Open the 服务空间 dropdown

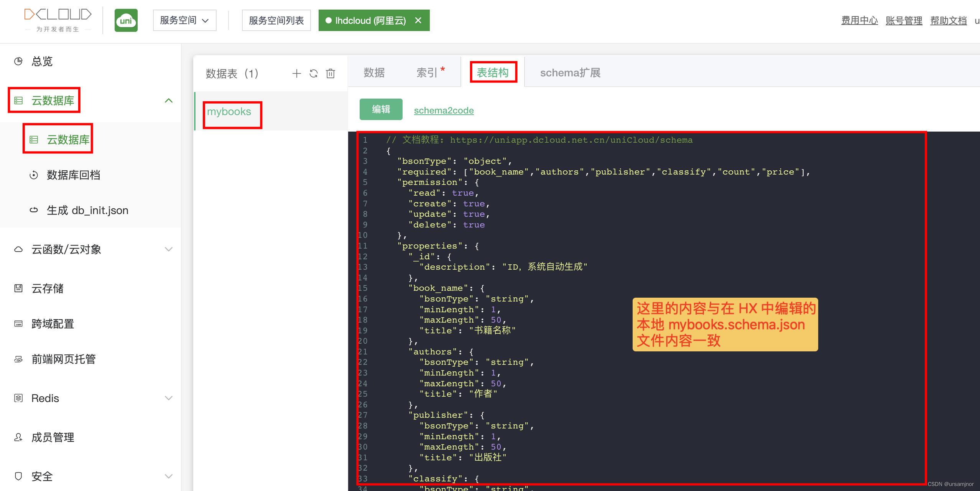click(184, 20)
